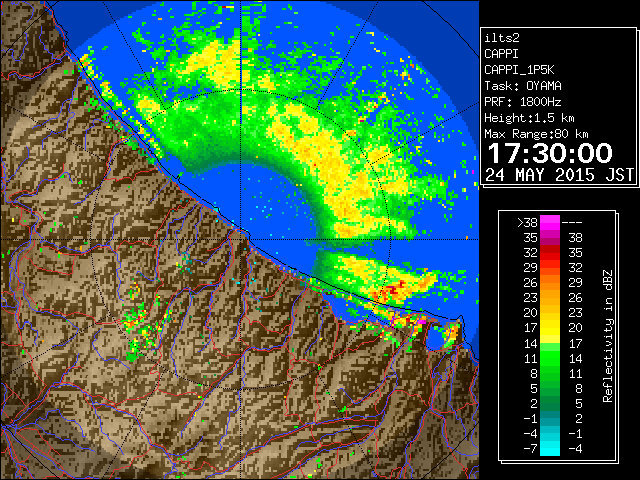Click the 'Task: OYAMA' line

523,86
